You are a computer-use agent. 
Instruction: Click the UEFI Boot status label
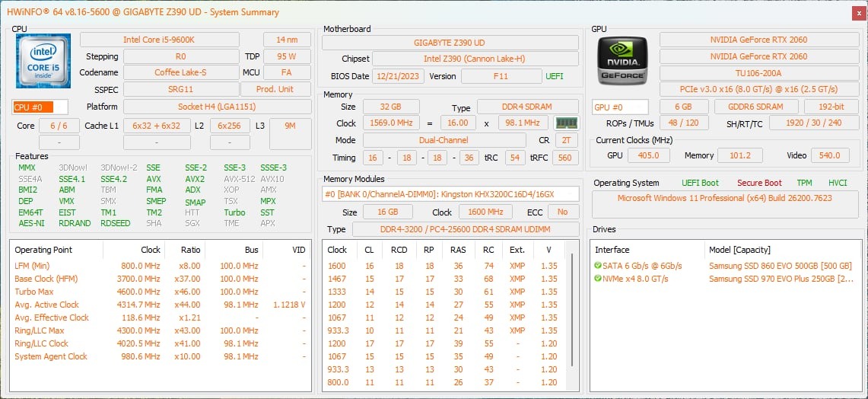point(701,183)
